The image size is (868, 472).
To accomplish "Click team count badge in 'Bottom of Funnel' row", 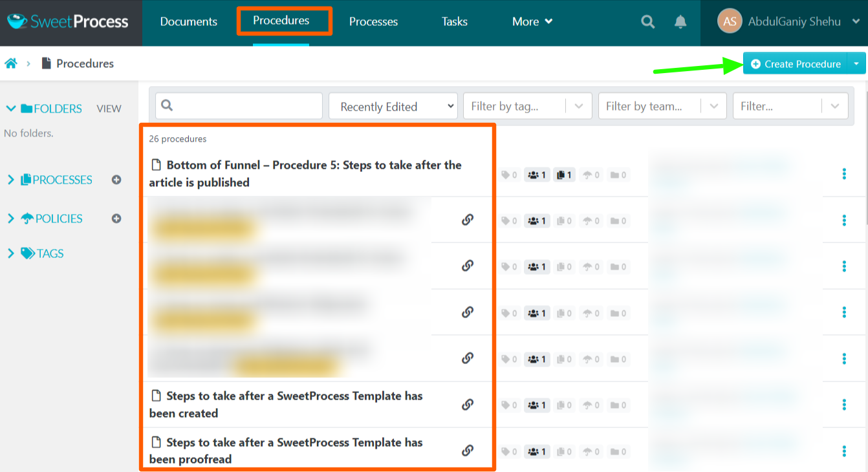I will point(537,175).
